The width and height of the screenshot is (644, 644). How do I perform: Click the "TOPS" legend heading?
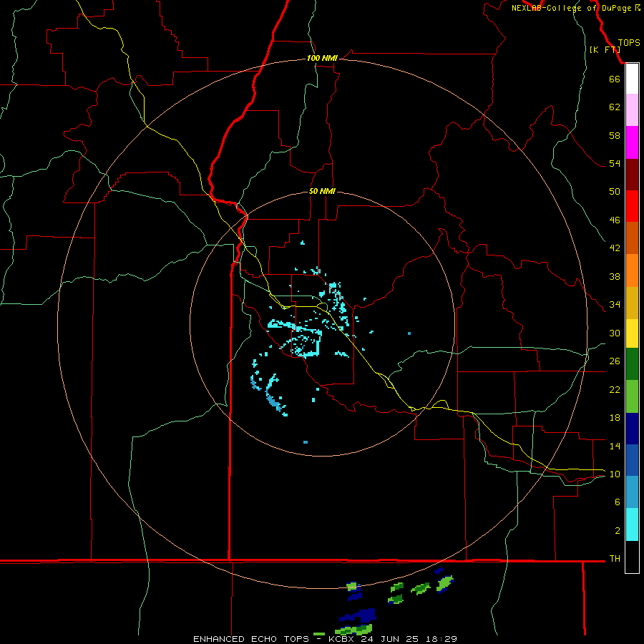tap(629, 43)
